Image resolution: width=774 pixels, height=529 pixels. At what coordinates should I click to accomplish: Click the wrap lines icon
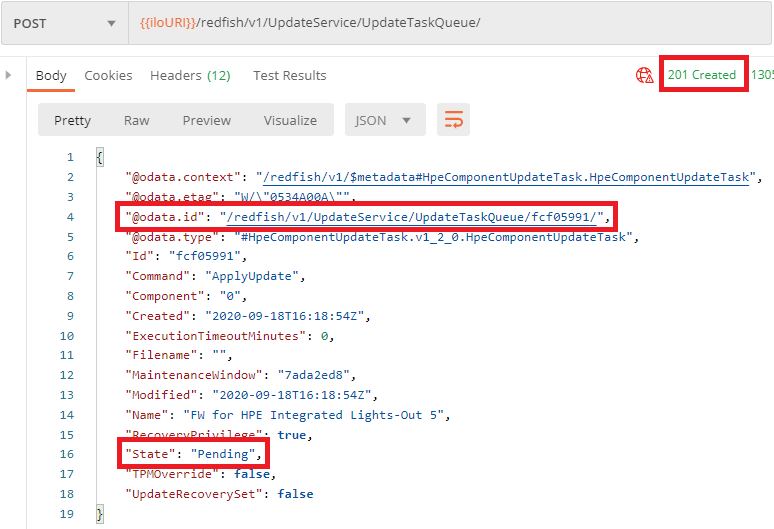(x=453, y=120)
